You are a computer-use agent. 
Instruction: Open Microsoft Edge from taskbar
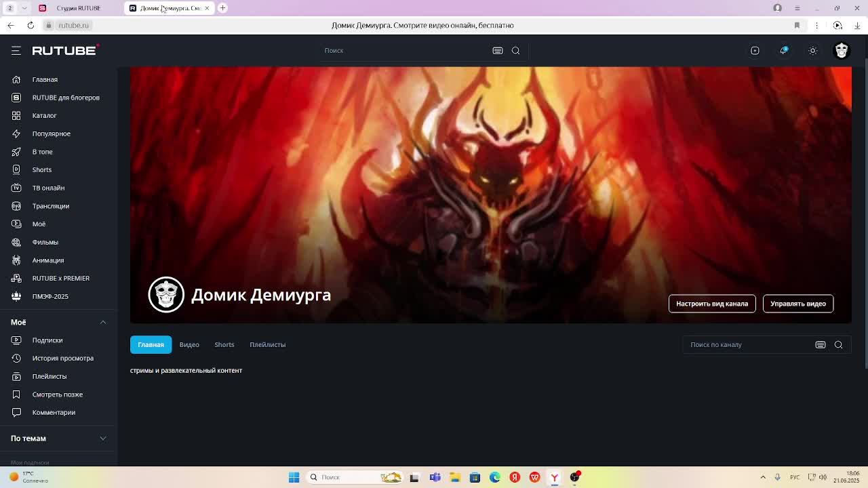click(495, 477)
